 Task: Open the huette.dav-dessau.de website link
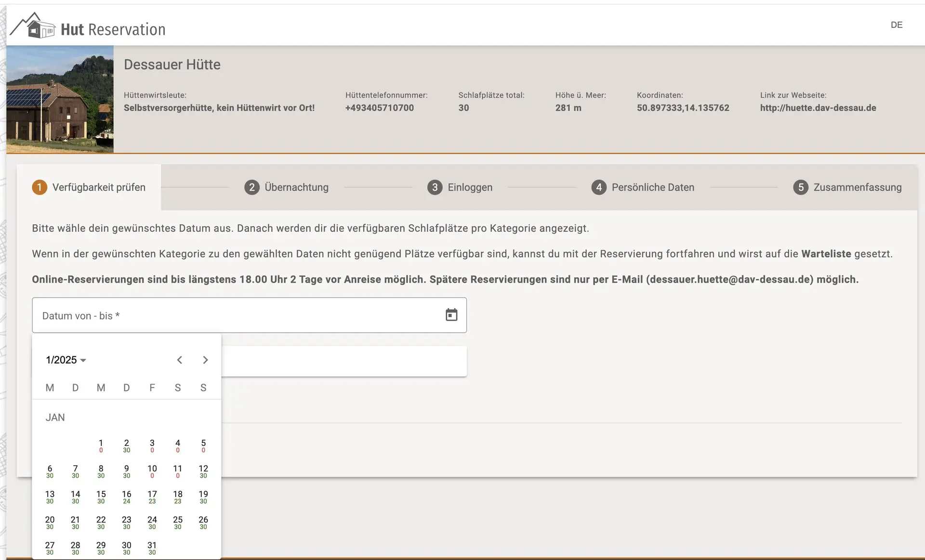tap(818, 108)
